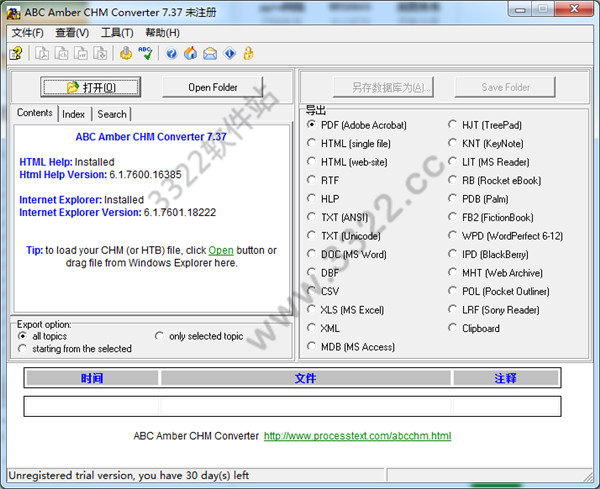This screenshot has width=600, height=489.
Task: Open help via blue question mark icon
Action: (172, 54)
